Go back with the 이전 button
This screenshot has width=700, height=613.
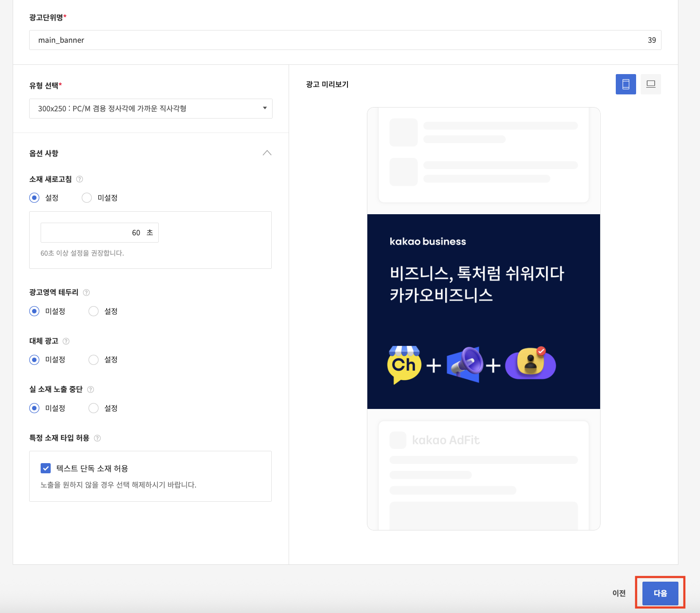coord(619,593)
